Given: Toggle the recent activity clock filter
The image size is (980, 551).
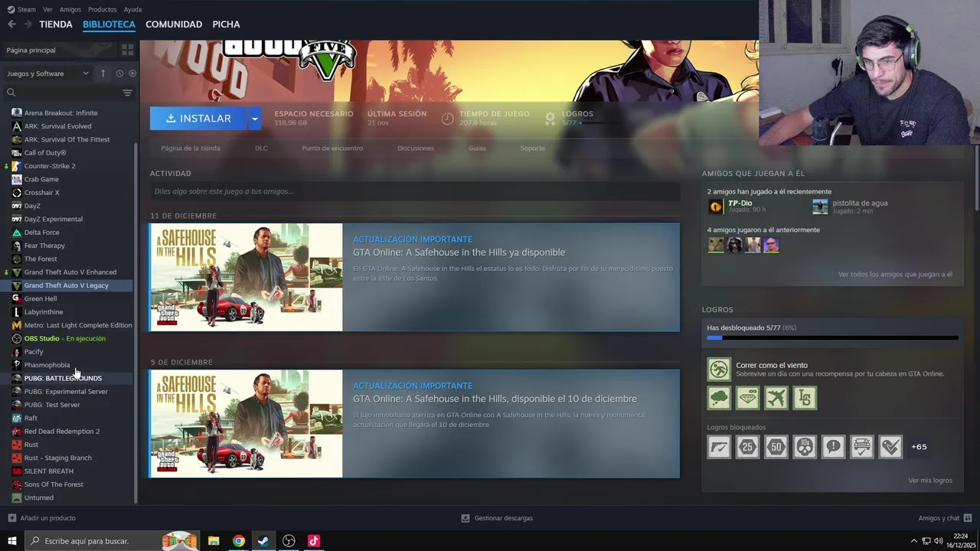Looking at the screenshot, I should point(119,73).
